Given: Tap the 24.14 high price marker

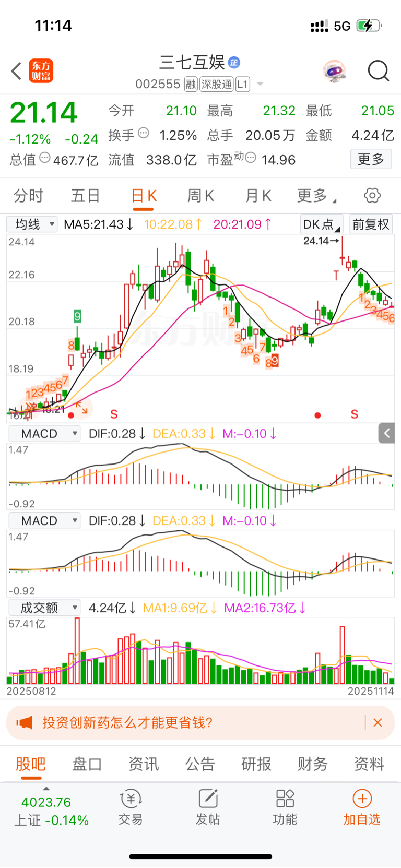Looking at the screenshot, I should [x=321, y=241].
